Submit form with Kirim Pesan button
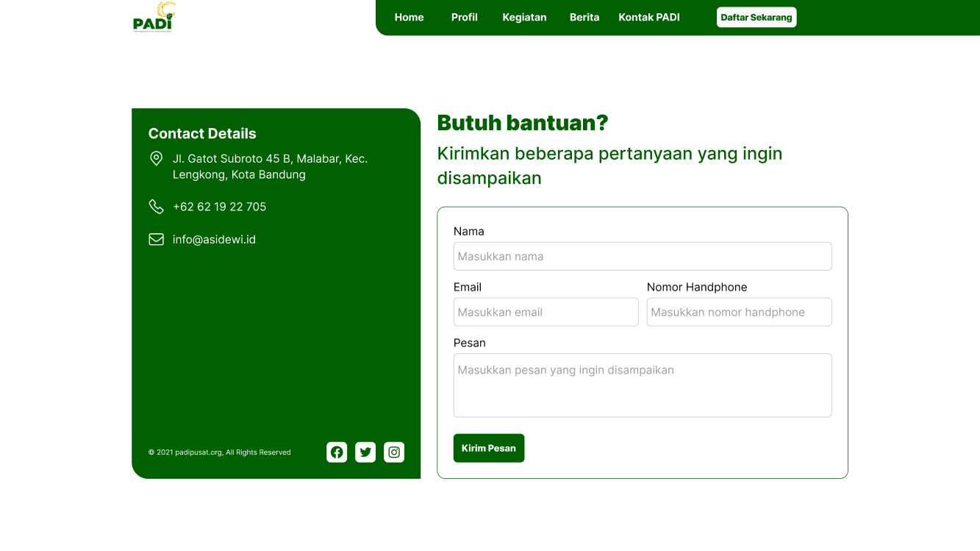 pyautogui.click(x=489, y=448)
